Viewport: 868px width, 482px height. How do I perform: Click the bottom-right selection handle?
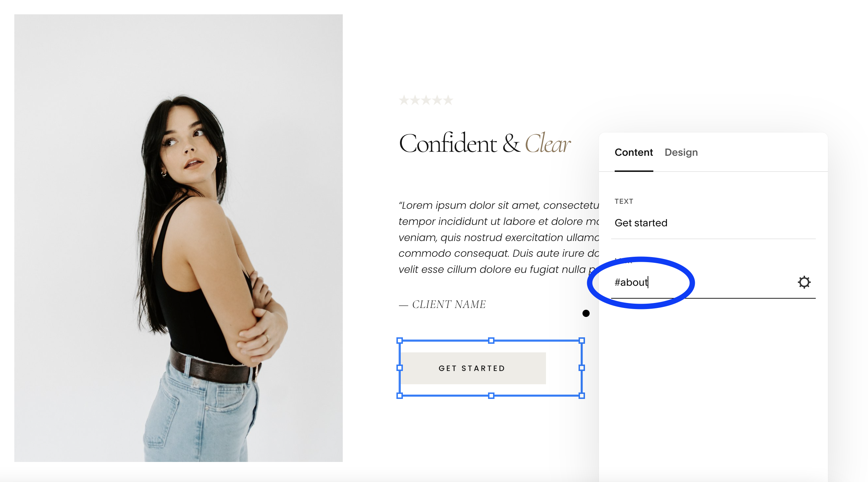582,396
